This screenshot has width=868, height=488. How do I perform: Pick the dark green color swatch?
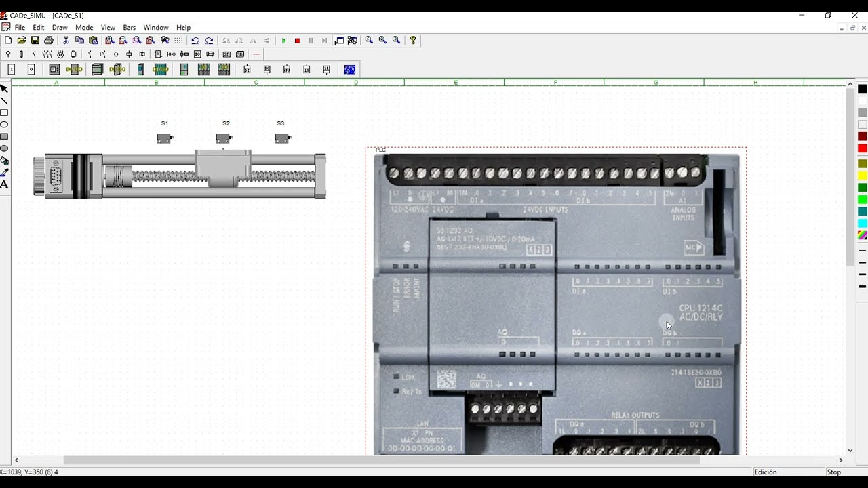[863, 188]
